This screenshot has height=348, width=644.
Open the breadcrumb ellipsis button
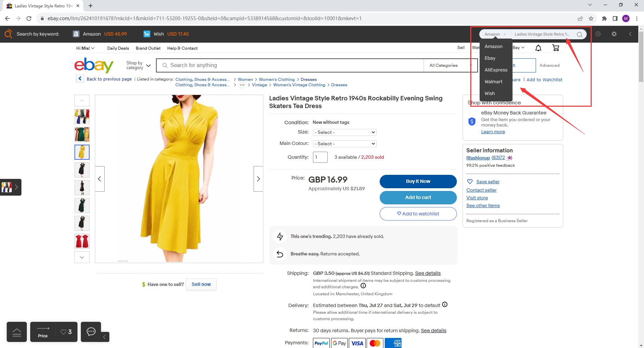(x=242, y=85)
